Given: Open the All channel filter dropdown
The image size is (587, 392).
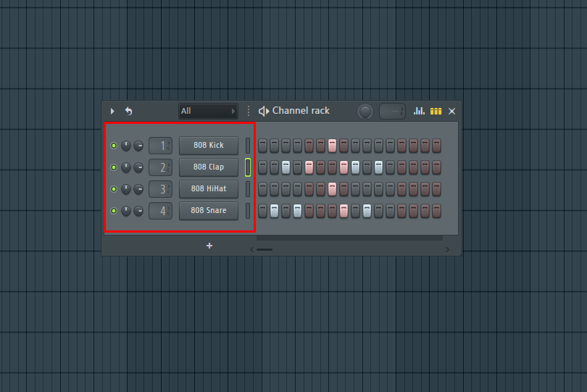Looking at the screenshot, I should (208, 111).
